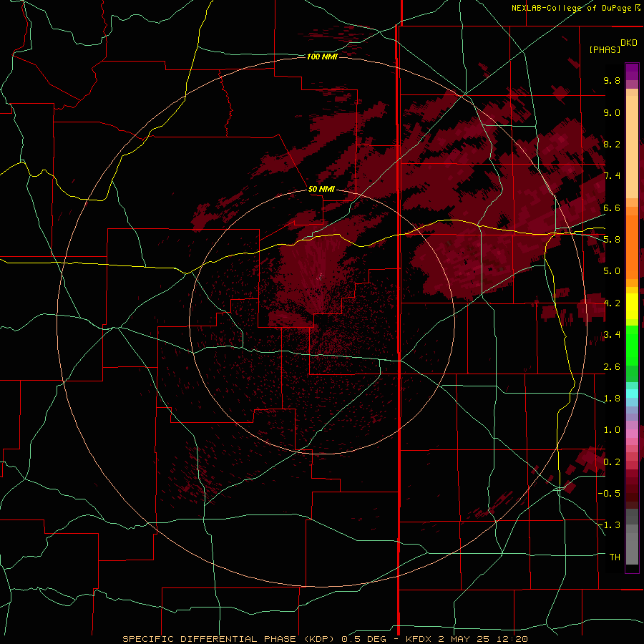The width and height of the screenshot is (644, 644).
Task: Click the TH label on color scale
Action: [x=615, y=557]
